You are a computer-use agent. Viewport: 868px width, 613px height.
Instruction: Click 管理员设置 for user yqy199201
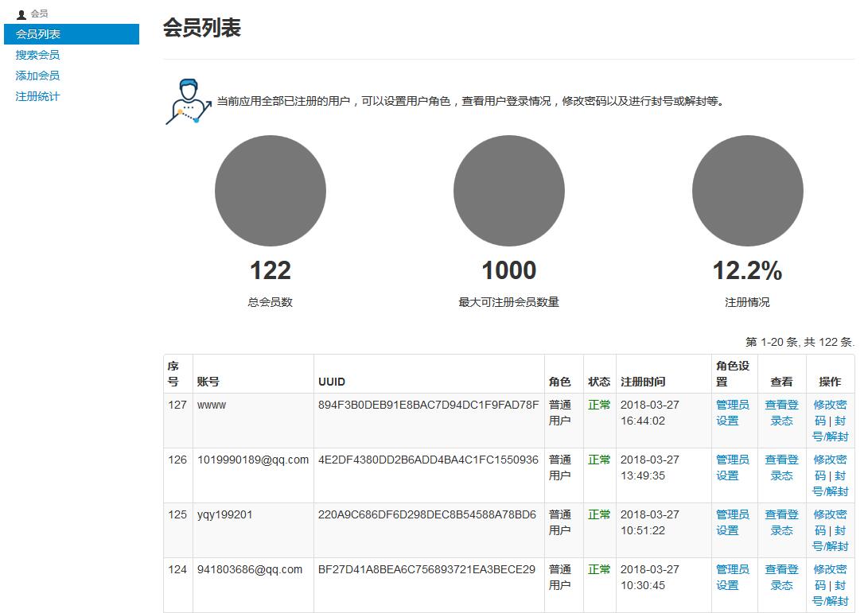click(733, 522)
